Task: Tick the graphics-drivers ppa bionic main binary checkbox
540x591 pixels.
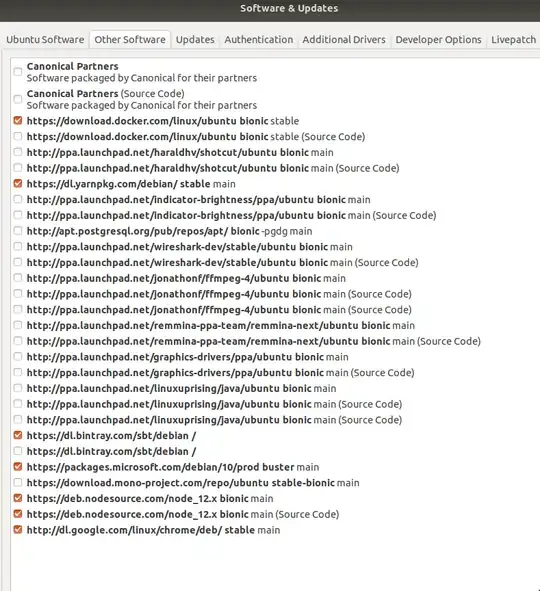Action: point(18,357)
